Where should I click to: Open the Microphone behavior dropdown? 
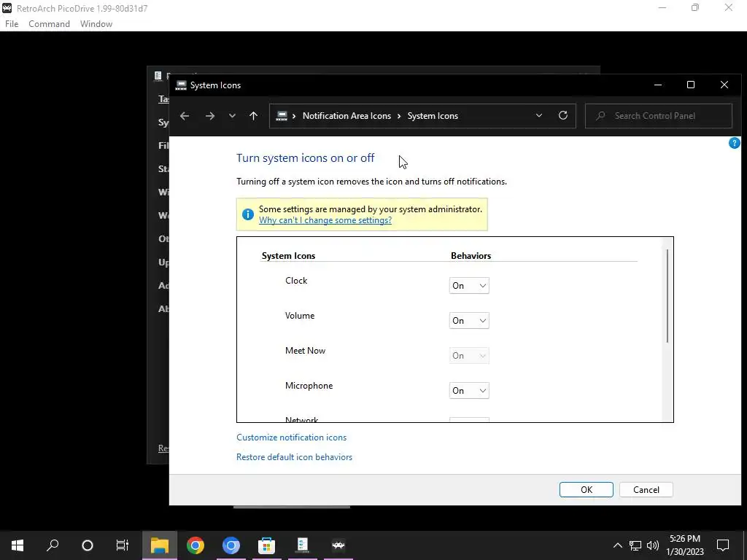(x=469, y=391)
